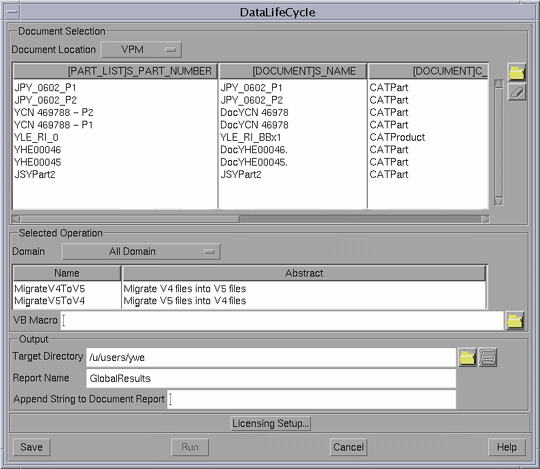Click the scroll-down arrow of document list
Viewport: 540px width, 469px height.
coord(498,202)
